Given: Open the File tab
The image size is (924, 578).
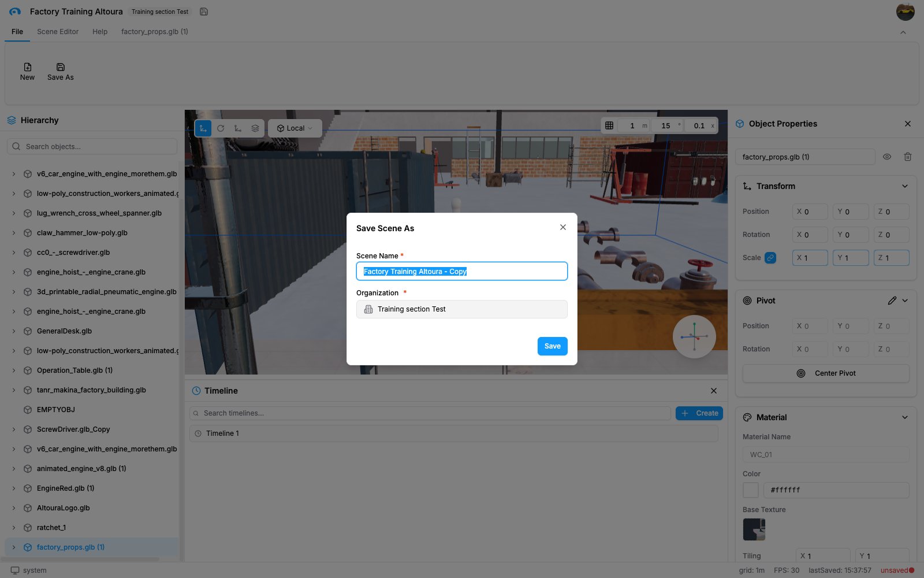Looking at the screenshot, I should [x=17, y=32].
